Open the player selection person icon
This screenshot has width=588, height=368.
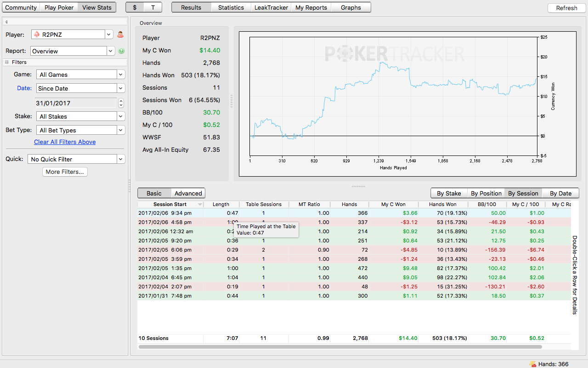click(120, 34)
